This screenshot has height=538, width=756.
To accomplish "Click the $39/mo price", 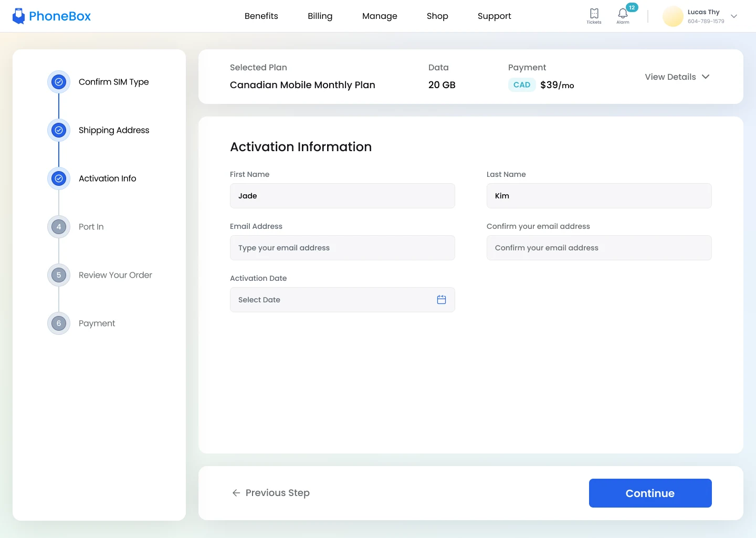I will click(557, 85).
